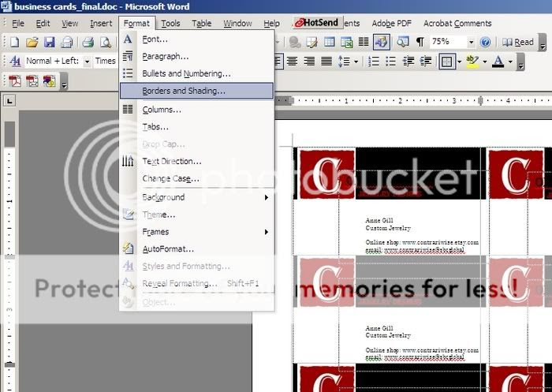Apply the yellow Highlight color button

(x=472, y=62)
